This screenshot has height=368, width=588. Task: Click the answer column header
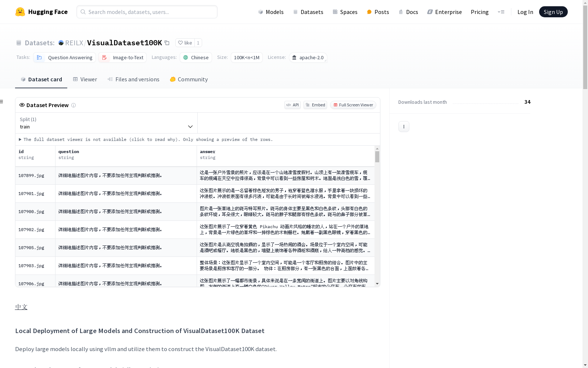tap(286, 156)
